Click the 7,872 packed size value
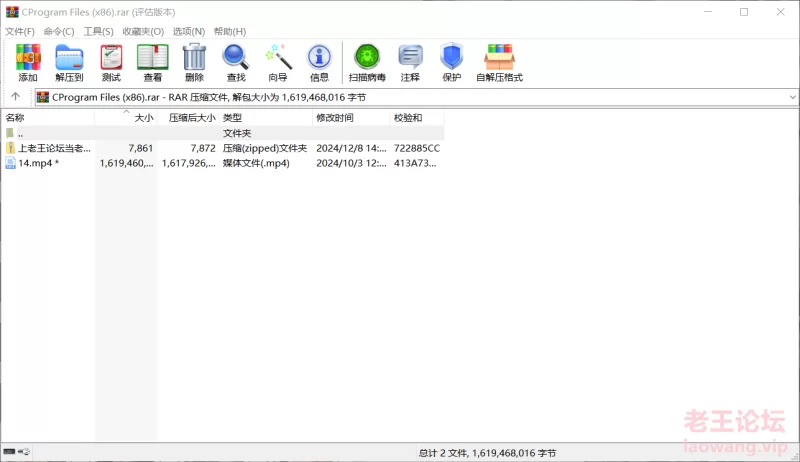The image size is (800, 462). (203, 148)
